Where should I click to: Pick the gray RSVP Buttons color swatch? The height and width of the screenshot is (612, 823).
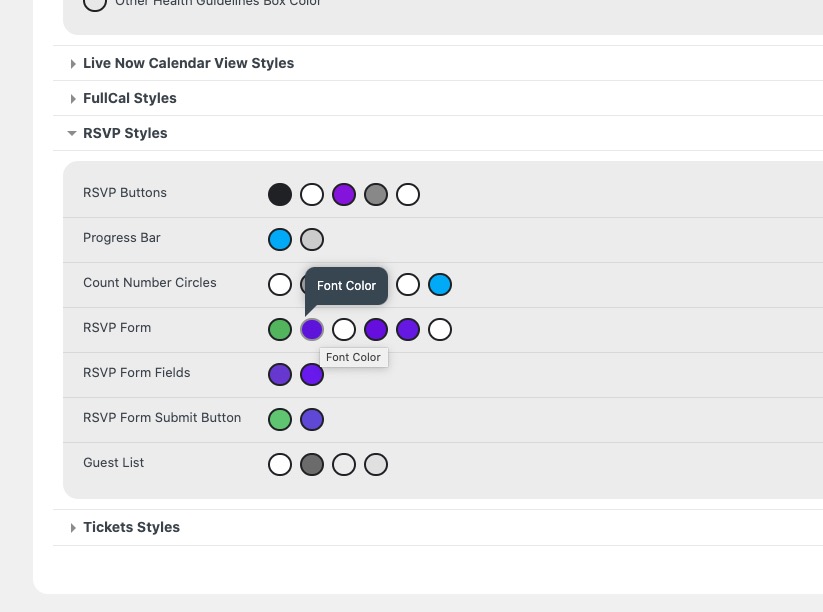[376, 194]
